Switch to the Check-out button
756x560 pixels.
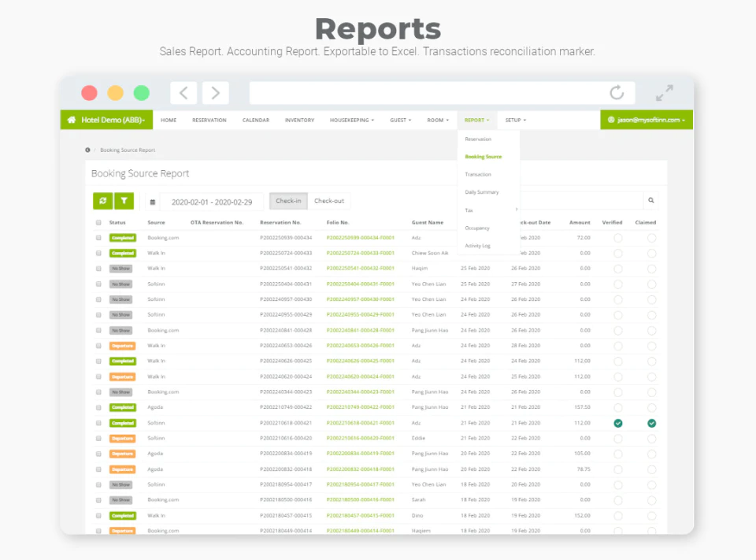pos(329,201)
